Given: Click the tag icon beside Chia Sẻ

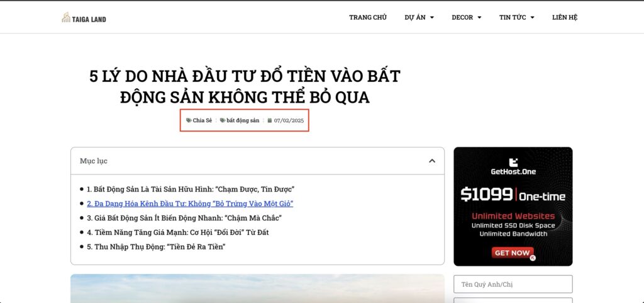Looking at the screenshot, I should point(189,120).
